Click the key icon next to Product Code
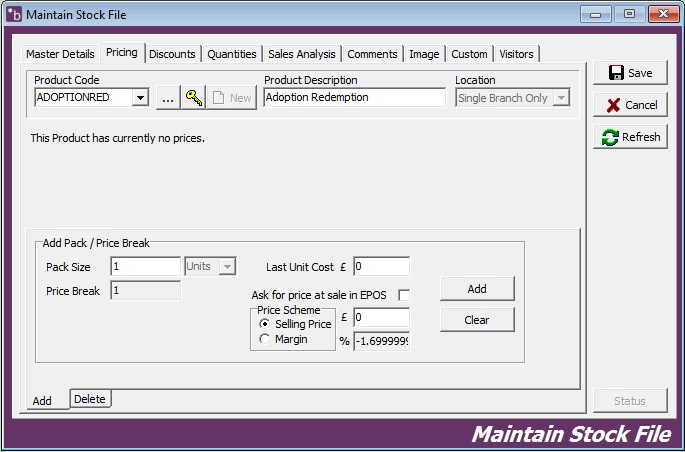The image size is (685, 452). 193,97
